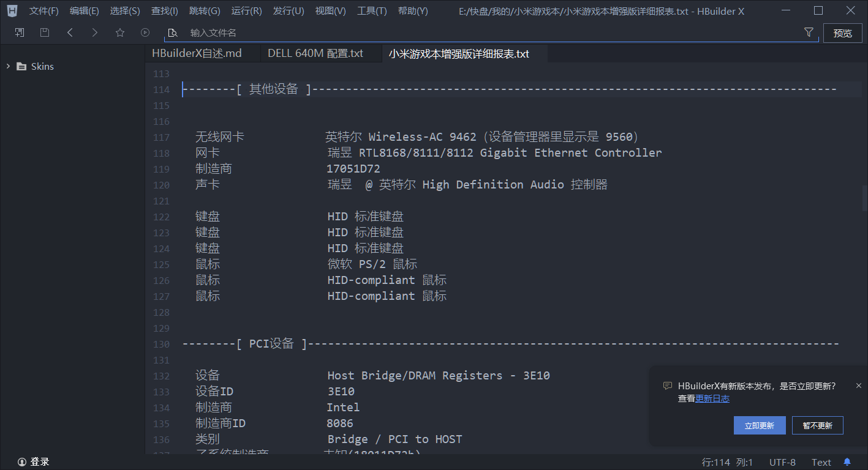The height and width of the screenshot is (470, 868).
Task: Open the 帮助(Y) menu
Action: (x=413, y=11)
